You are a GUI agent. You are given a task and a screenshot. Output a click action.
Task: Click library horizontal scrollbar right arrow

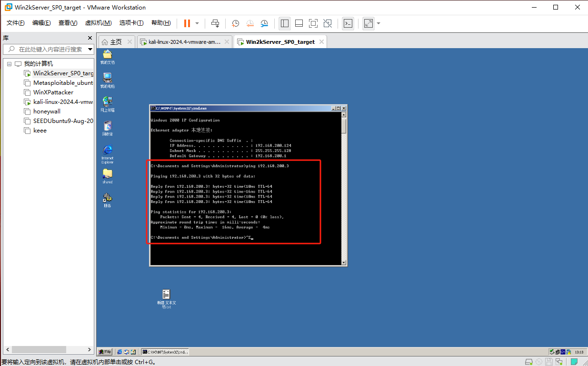click(x=89, y=349)
